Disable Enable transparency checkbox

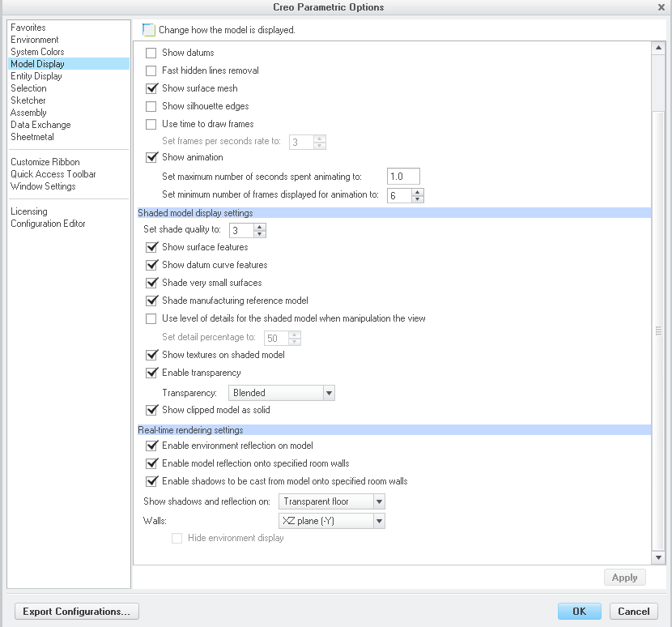pyautogui.click(x=151, y=373)
